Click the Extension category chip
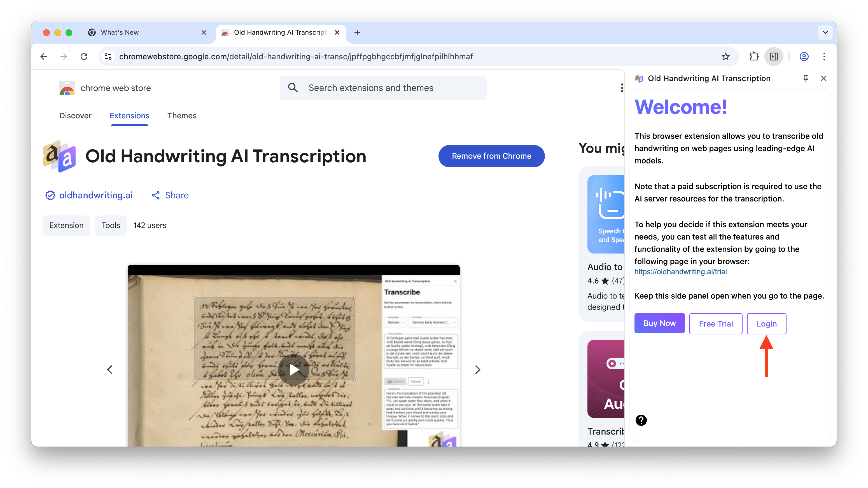This screenshot has height=488, width=868. [66, 225]
